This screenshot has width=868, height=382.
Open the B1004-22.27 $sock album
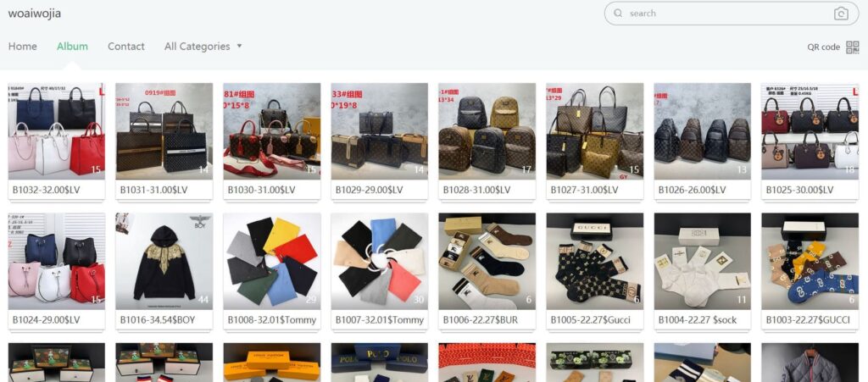[x=703, y=261]
